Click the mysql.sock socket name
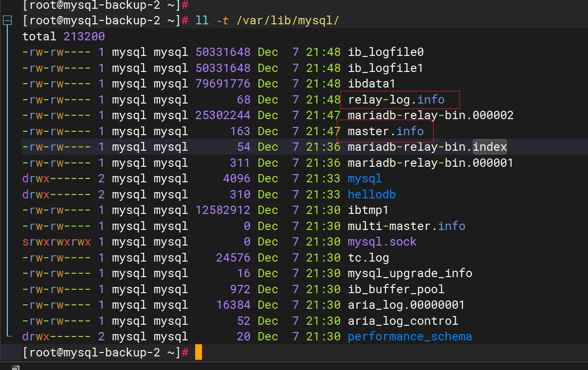 [x=382, y=242]
